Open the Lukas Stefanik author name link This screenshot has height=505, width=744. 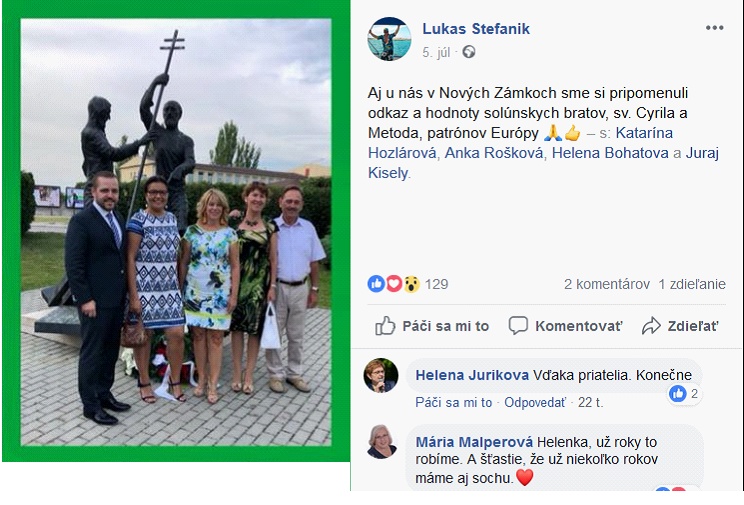coord(476,29)
